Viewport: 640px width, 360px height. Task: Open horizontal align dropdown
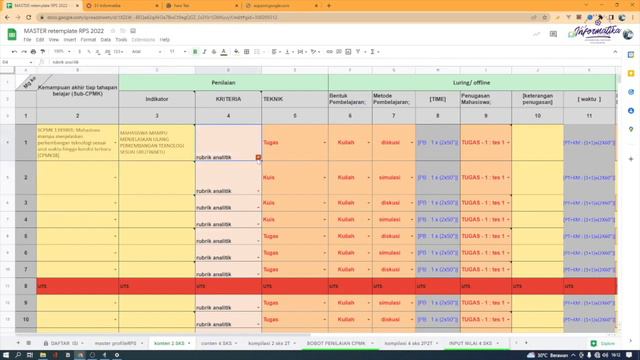[276, 52]
